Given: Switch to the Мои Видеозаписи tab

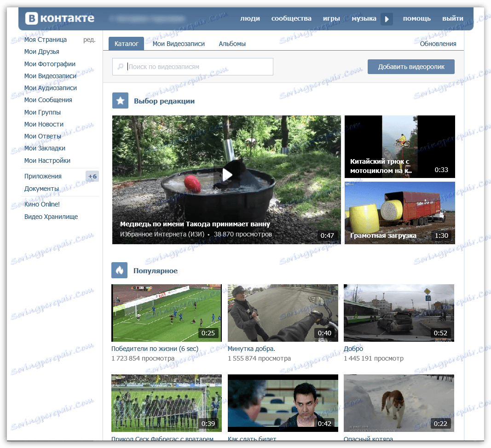Looking at the screenshot, I should [179, 44].
